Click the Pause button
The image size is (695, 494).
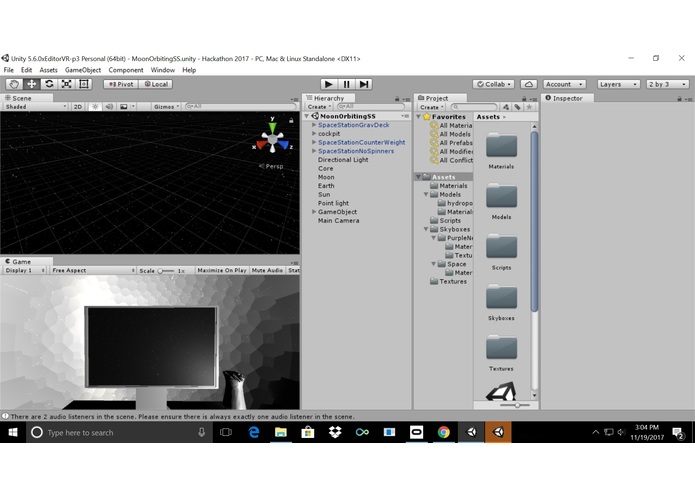(346, 84)
